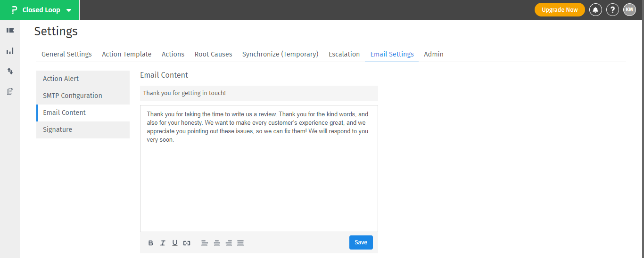
Task: Align text right in email editor
Action: coord(229,243)
